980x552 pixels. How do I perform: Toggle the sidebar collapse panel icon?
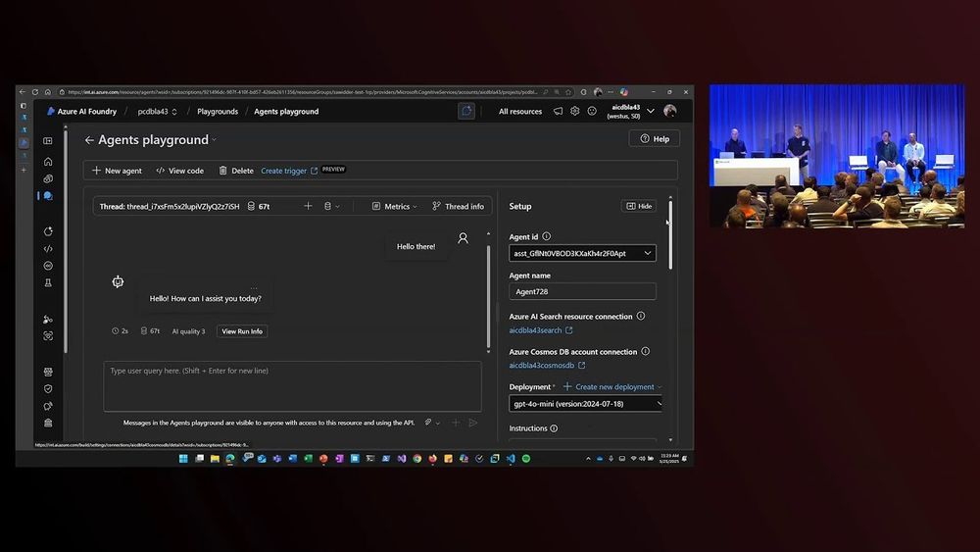click(x=47, y=141)
